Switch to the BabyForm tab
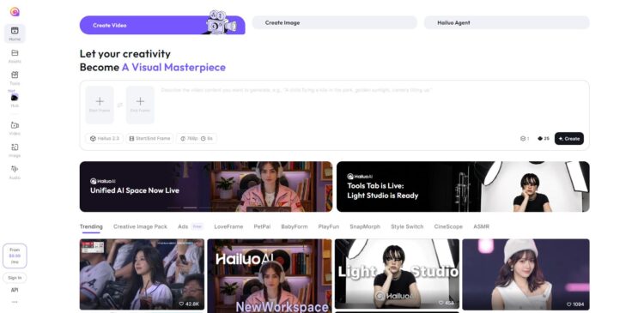 click(x=294, y=226)
